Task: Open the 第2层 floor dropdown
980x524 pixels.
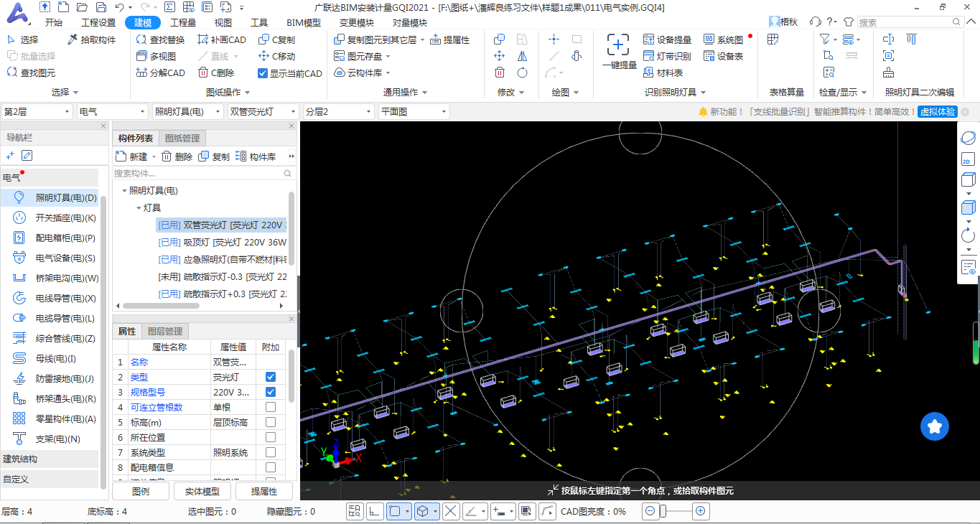Action: (x=37, y=111)
